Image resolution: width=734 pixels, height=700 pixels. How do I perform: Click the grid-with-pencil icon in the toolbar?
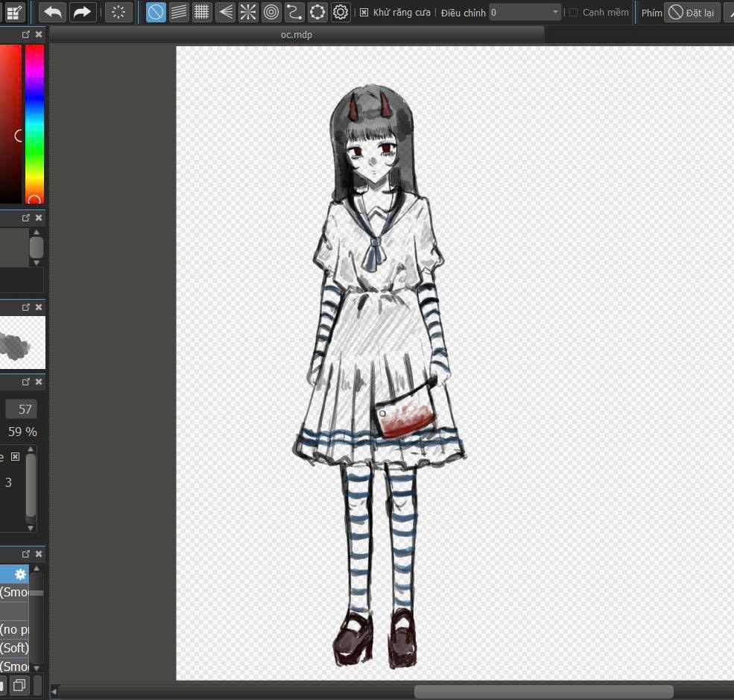pyautogui.click(x=14, y=12)
